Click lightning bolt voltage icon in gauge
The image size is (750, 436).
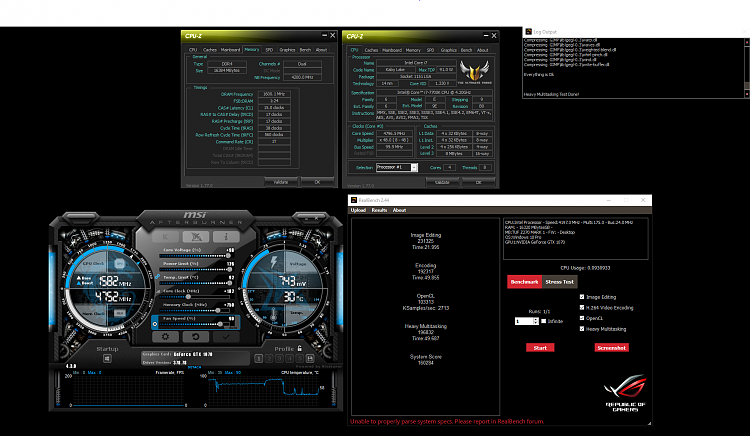click(274, 262)
